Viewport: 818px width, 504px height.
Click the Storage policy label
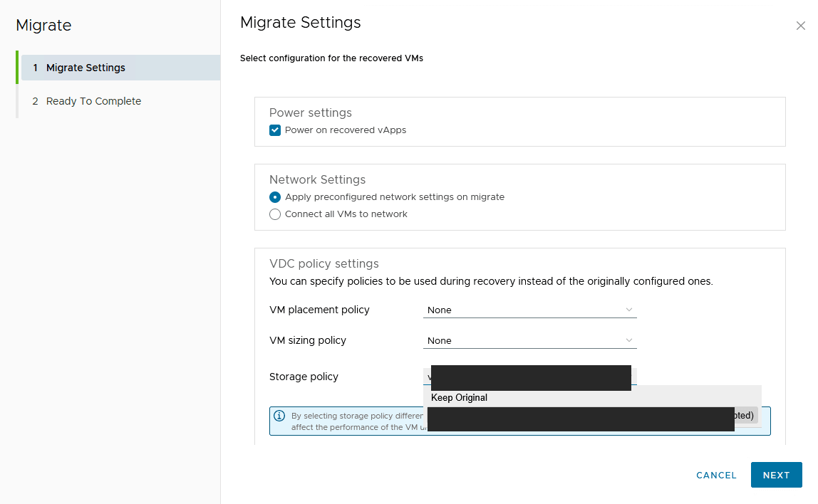click(x=304, y=377)
